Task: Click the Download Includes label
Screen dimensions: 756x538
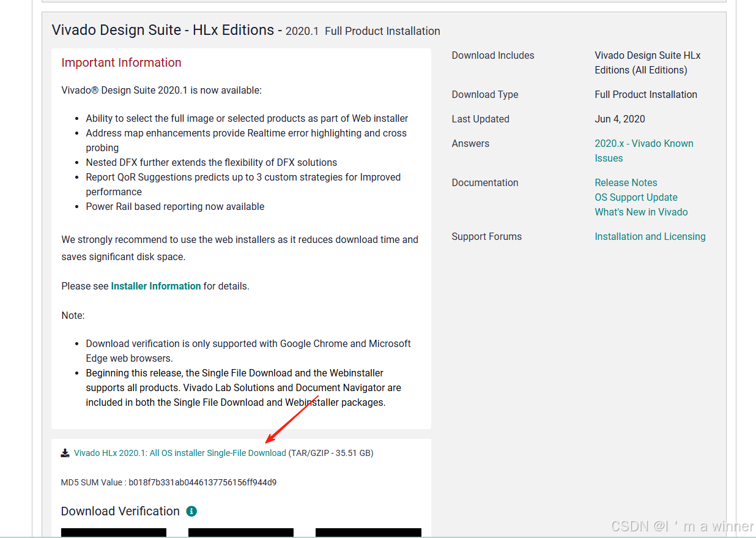Action: tap(493, 55)
